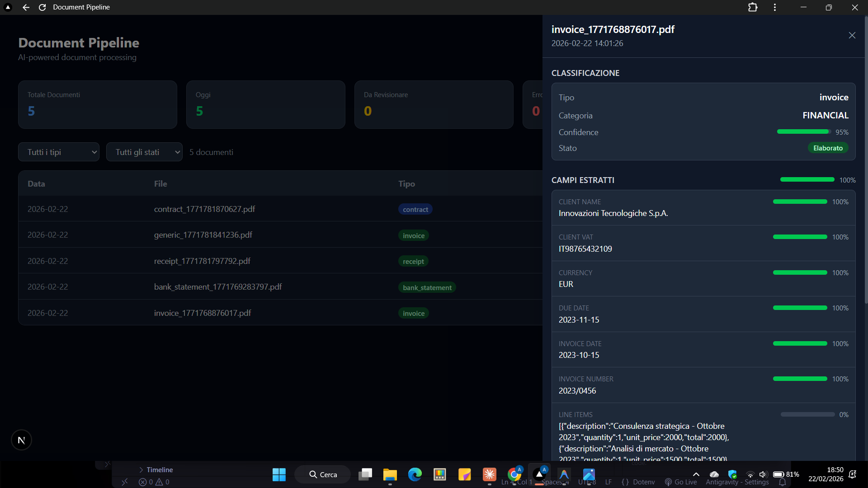Show hidden system tray icons
Viewport: 868px width, 488px height.
(x=696, y=474)
